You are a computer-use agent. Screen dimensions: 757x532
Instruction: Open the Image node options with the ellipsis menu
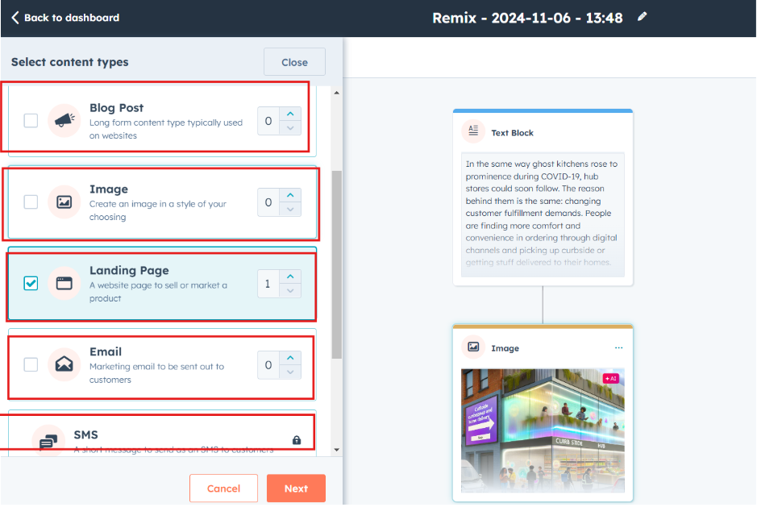[x=618, y=347]
